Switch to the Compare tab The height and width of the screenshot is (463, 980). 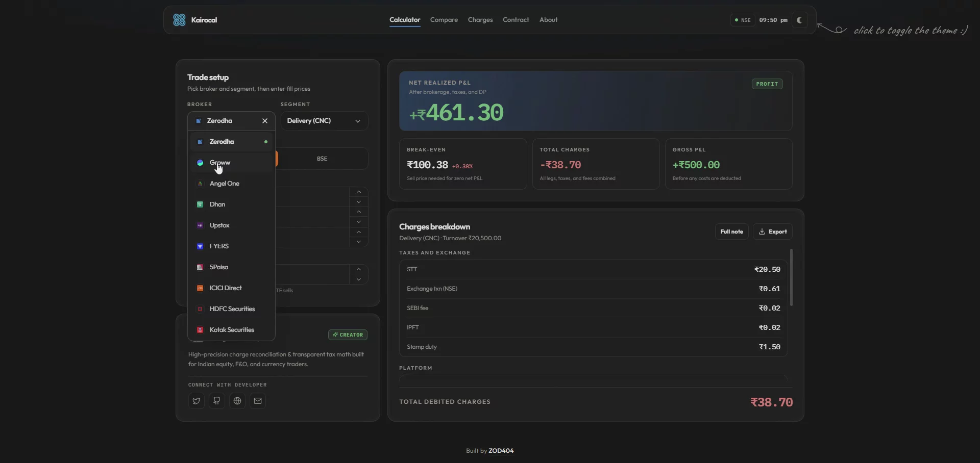[x=444, y=20]
